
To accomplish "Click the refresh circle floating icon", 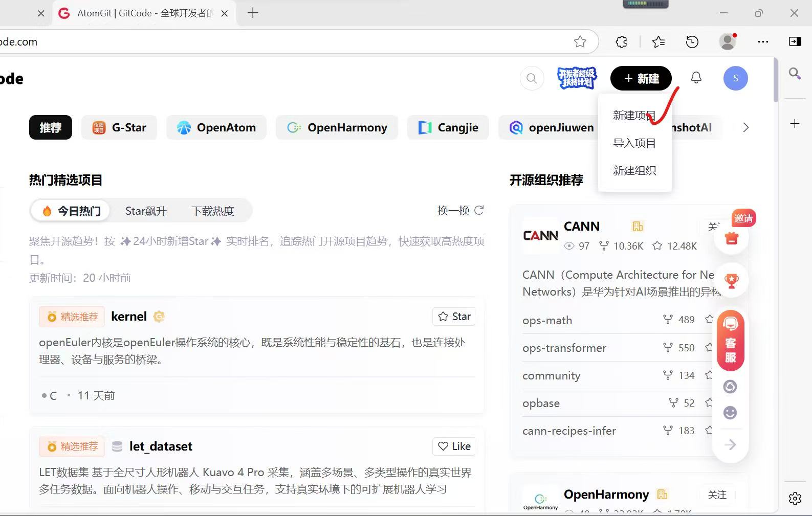I will [730, 387].
